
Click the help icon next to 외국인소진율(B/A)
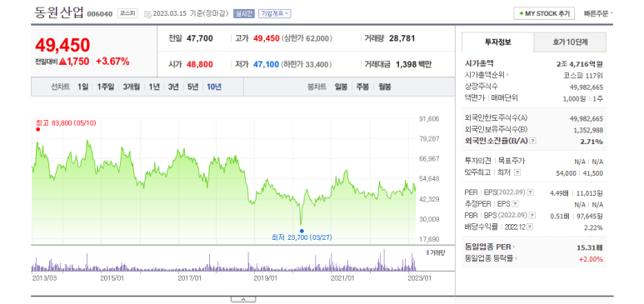point(532,141)
